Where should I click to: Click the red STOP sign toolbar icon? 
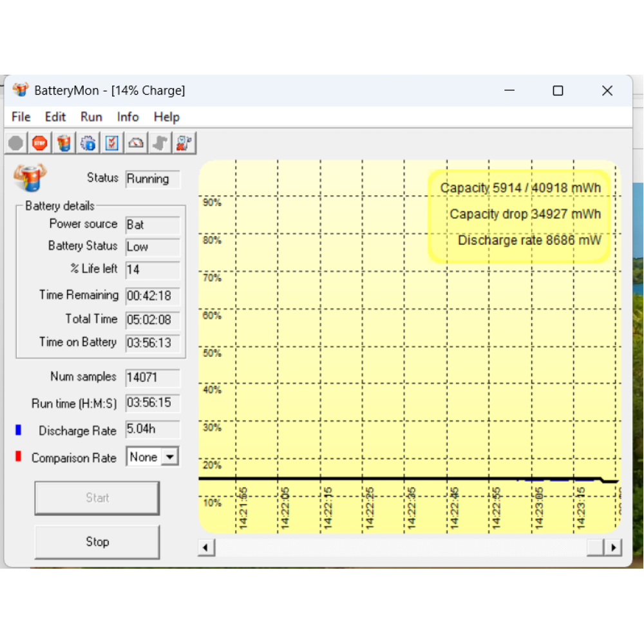point(40,143)
